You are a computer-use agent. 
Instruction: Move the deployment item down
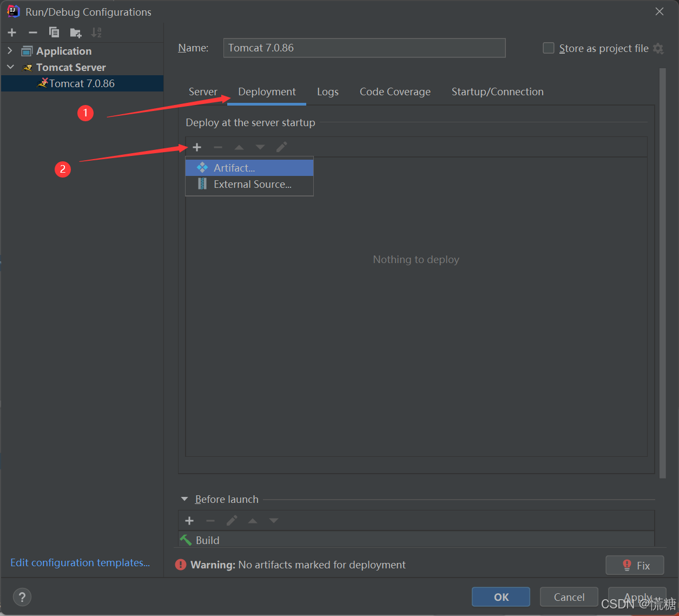(260, 147)
